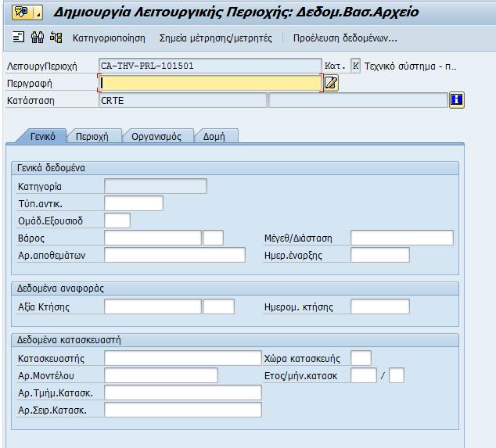The height and width of the screenshot is (448, 496).
Task: Click the Αρ.Σειρ.Κατασκ. input field
Action: 183,410
